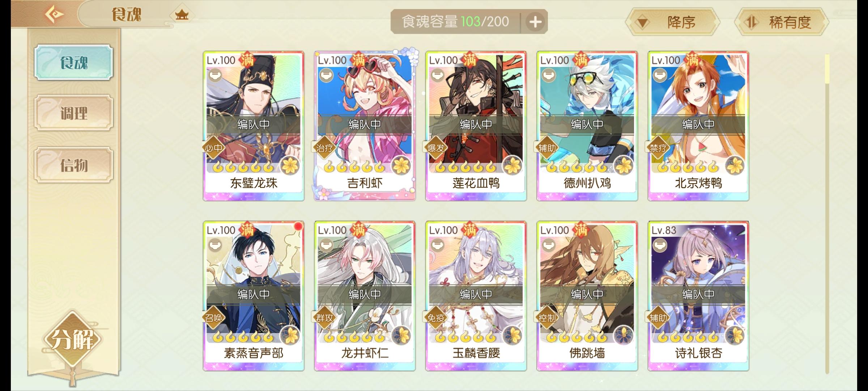Open the home pavilion icon
The height and width of the screenshot is (391, 868).
pyautogui.click(x=182, y=15)
